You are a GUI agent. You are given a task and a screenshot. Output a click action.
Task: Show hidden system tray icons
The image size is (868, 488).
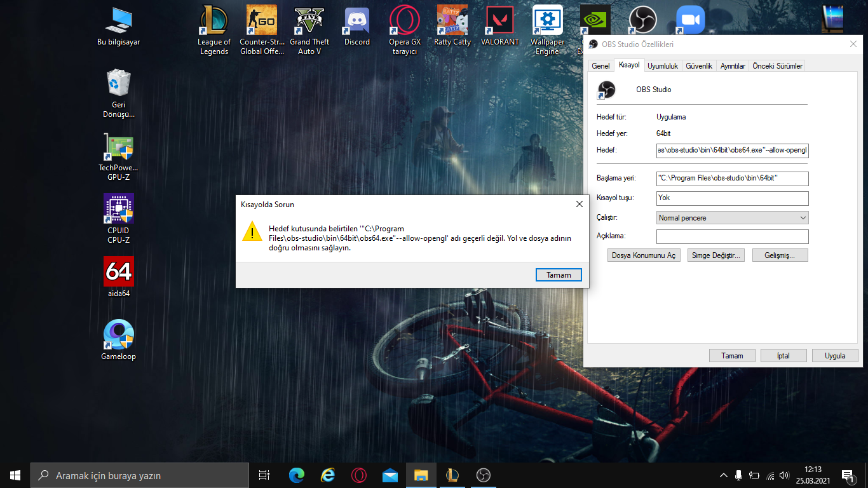tap(723, 475)
